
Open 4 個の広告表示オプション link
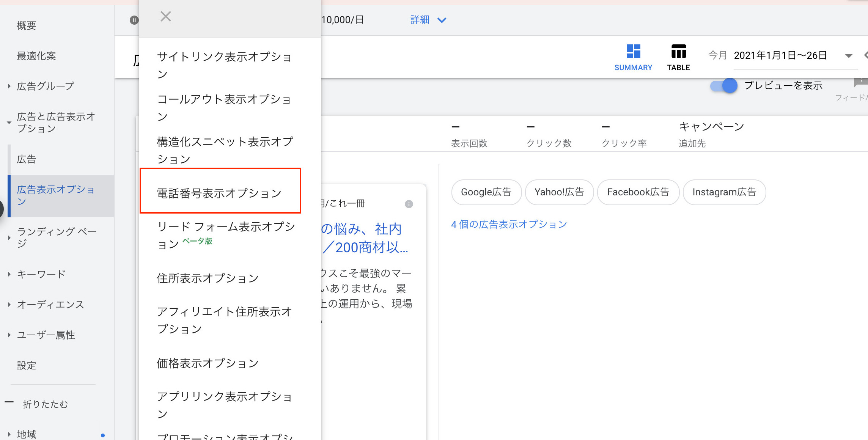(509, 224)
